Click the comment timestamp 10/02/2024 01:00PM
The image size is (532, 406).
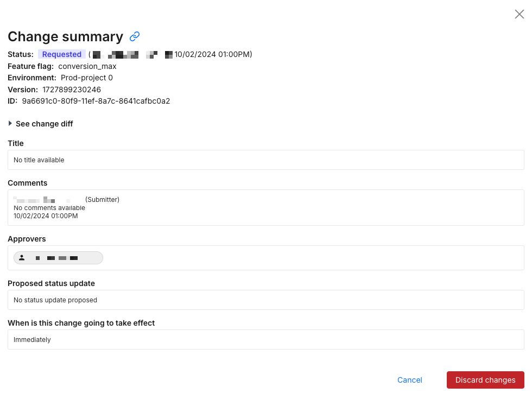click(x=46, y=216)
